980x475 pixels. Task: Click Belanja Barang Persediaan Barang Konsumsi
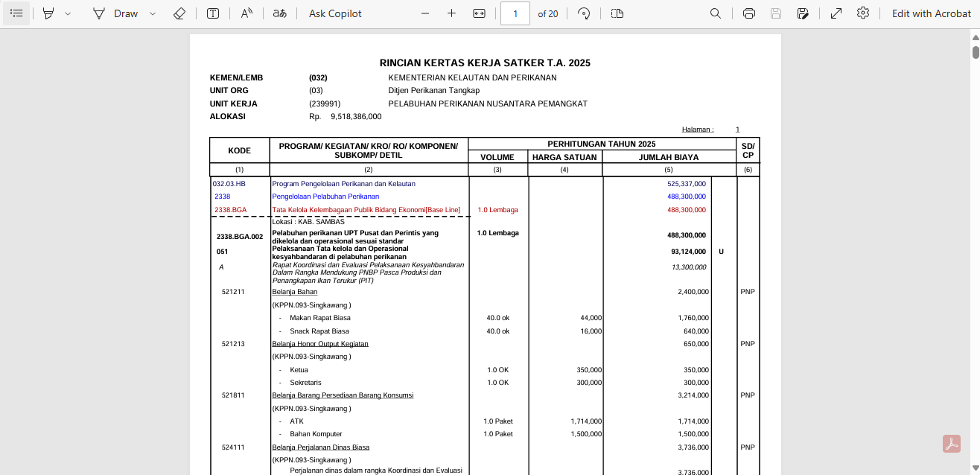[343, 395]
